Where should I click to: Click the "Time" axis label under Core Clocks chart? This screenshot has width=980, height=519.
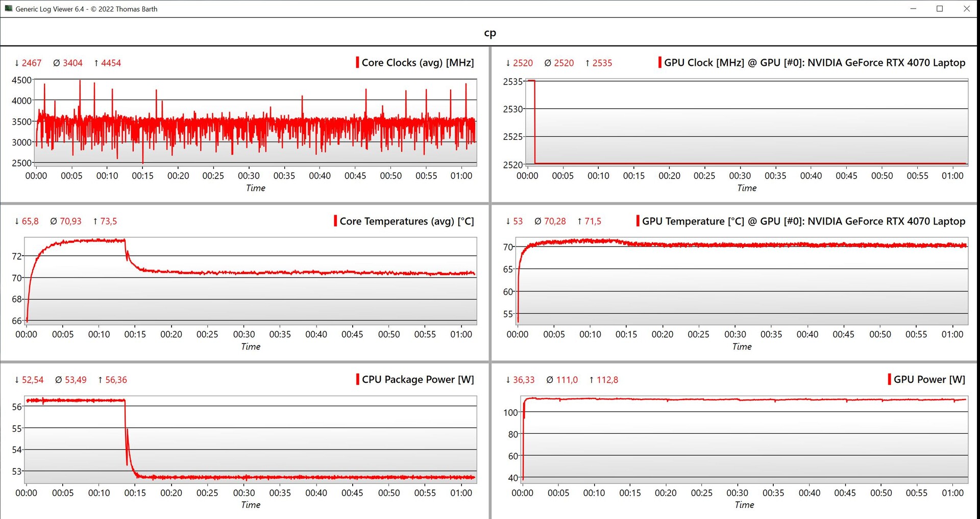pos(256,188)
